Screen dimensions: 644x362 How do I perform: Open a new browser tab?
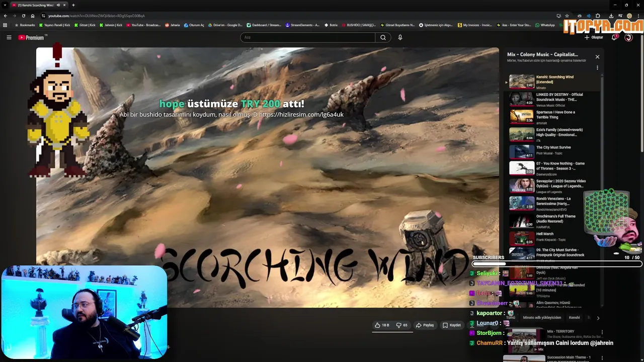click(x=73, y=5)
